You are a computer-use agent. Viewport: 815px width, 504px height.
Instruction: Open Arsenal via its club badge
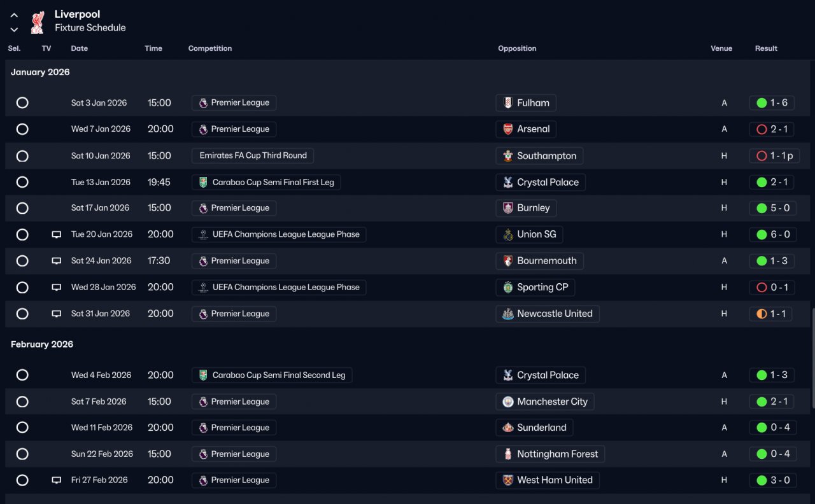pyautogui.click(x=507, y=129)
